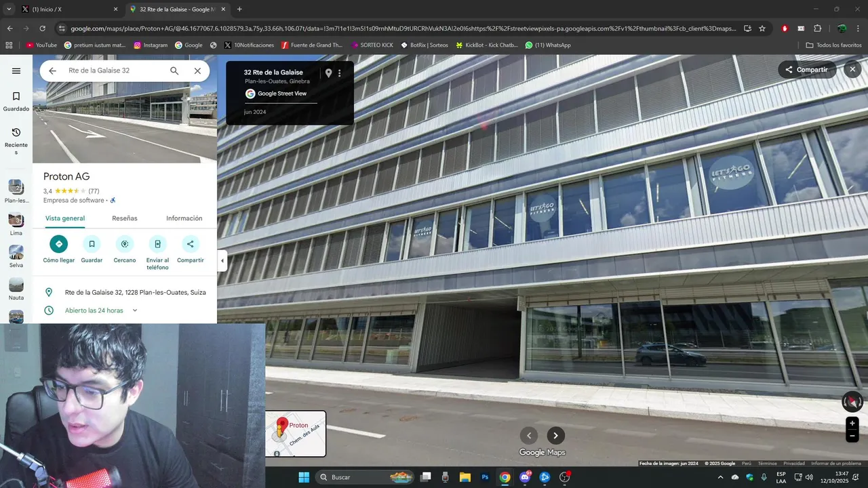The width and height of the screenshot is (868, 488).
Task: Open the apps grid icon in bookmarks bar
Action: [9, 45]
